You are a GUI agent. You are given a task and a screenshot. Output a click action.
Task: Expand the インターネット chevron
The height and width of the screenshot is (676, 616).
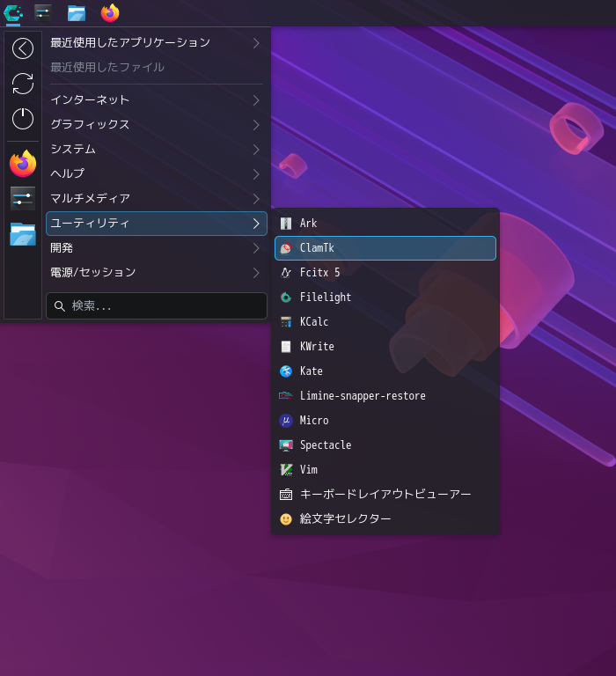256,100
